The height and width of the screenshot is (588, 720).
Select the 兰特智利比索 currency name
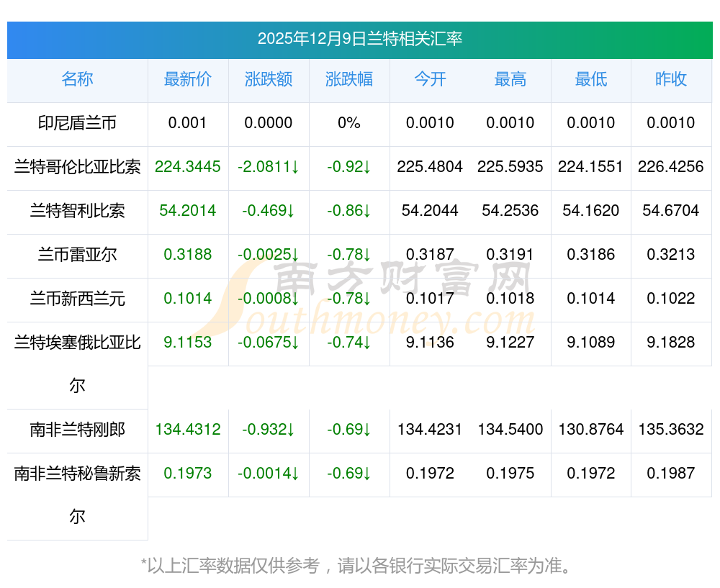coord(77,211)
